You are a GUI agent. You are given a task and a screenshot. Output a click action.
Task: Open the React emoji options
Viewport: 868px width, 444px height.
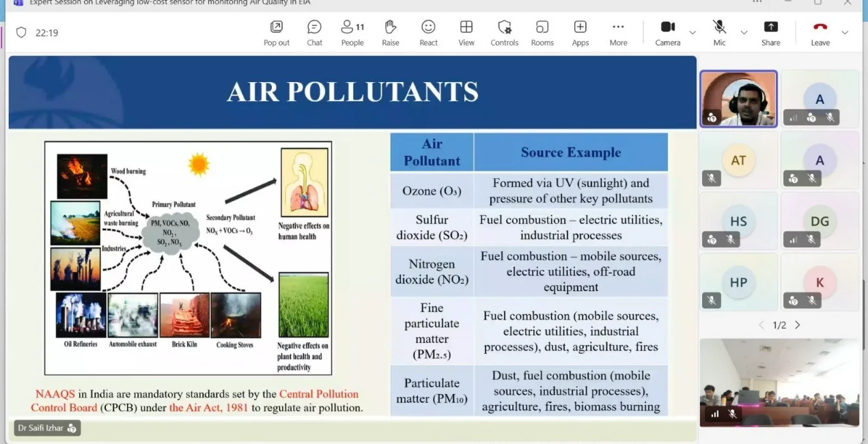(x=428, y=33)
